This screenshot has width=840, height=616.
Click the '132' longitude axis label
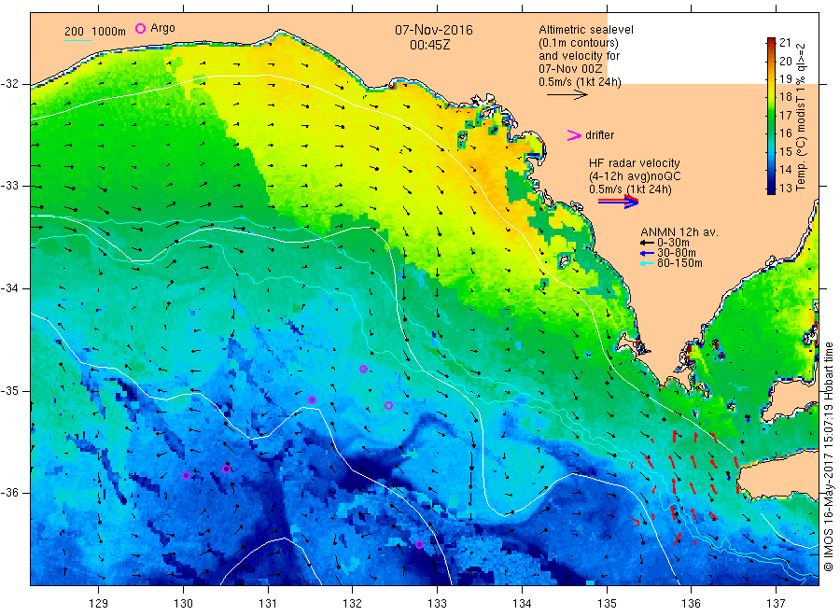coord(353,604)
